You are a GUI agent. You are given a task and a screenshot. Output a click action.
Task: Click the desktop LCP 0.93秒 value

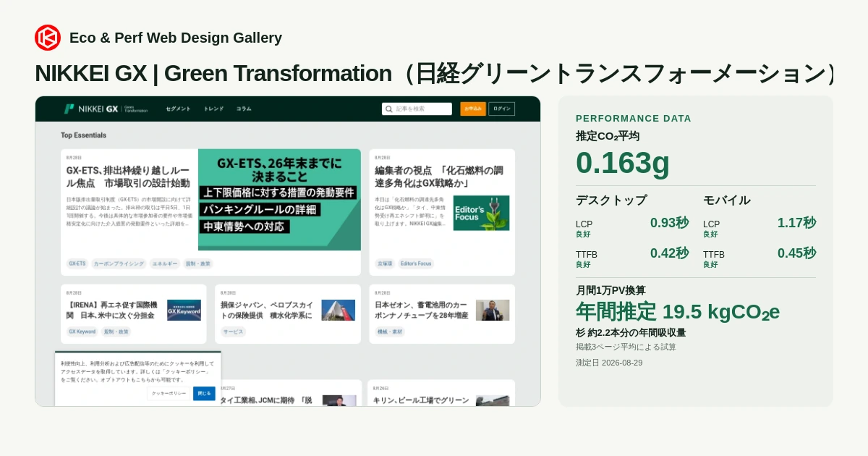tap(669, 223)
